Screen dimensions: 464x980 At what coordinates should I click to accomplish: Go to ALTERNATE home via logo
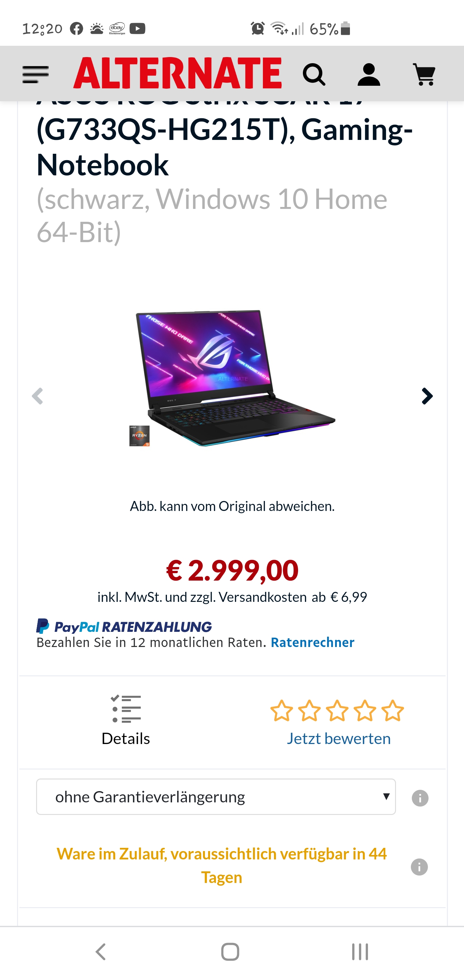177,73
